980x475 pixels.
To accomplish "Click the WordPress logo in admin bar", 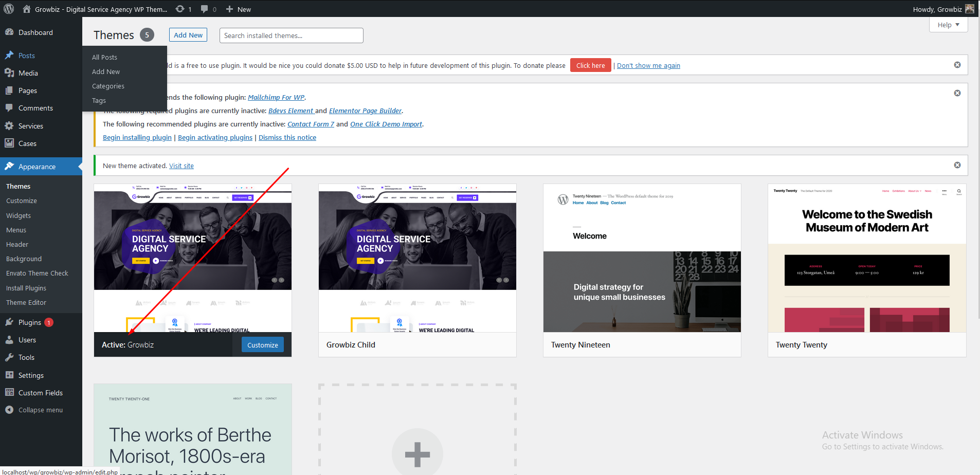I will pyautogui.click(x=9, y=9).
